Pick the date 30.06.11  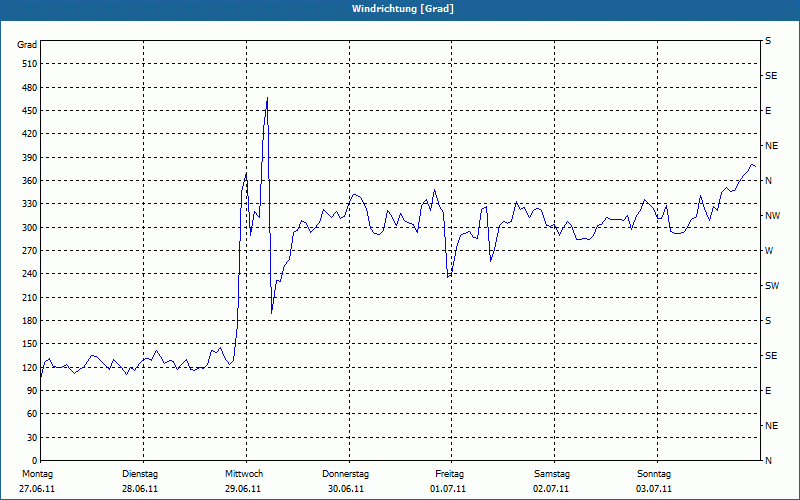[346, 489]
